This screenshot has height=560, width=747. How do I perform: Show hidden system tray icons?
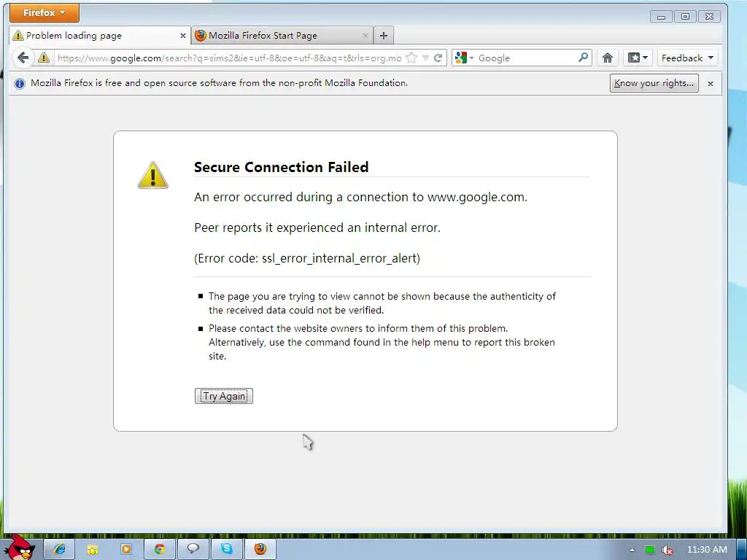632,550
